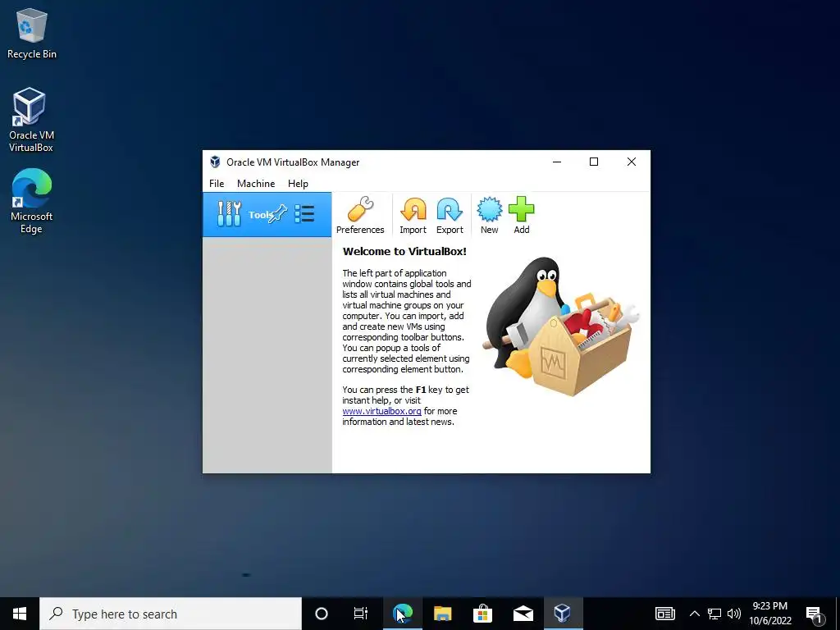Open the notification center icon
The image size is (840, 630).
814,614
